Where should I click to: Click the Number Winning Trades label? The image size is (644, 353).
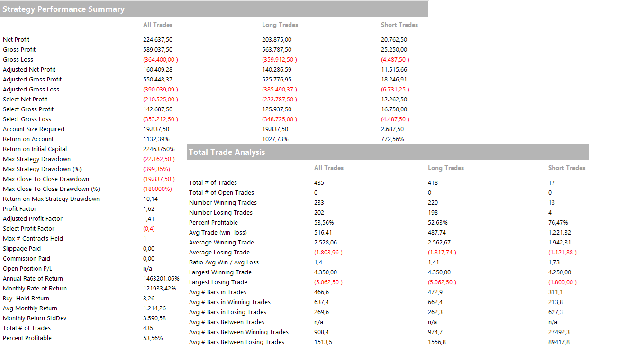pyautogui.click(x=223, y=203)
